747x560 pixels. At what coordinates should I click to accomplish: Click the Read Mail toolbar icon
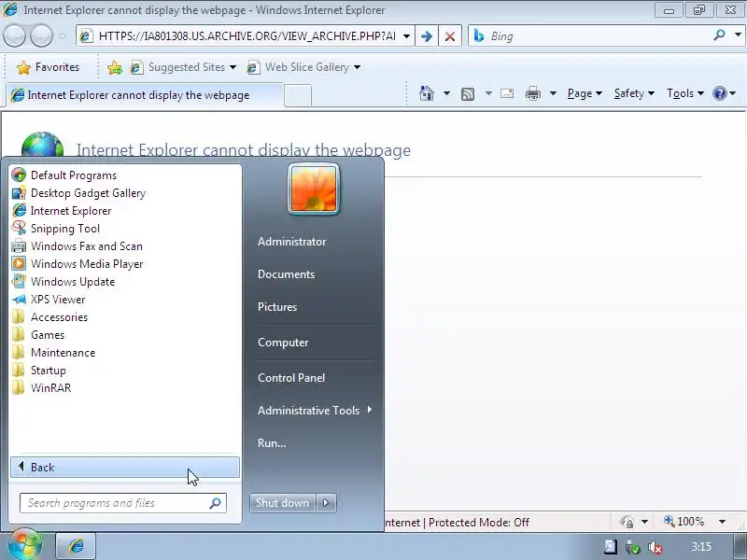(x=507, y=93)
